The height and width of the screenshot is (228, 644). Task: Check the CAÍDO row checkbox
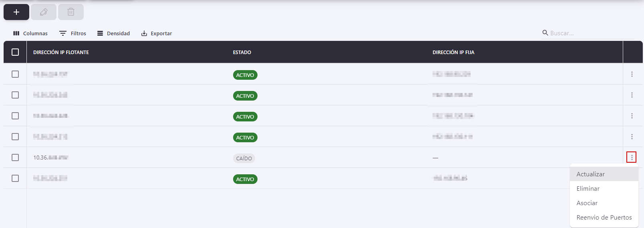tap(15, 157)
